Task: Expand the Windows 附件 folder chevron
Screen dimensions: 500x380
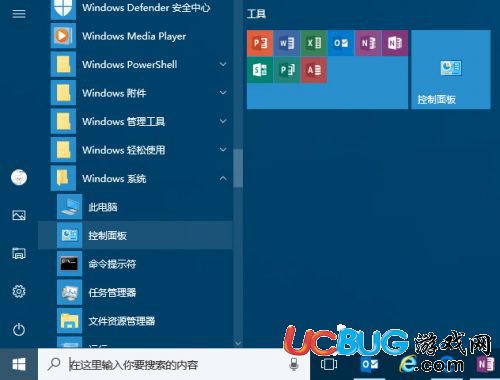Action: pyautogui.click(x=223, y=93)
